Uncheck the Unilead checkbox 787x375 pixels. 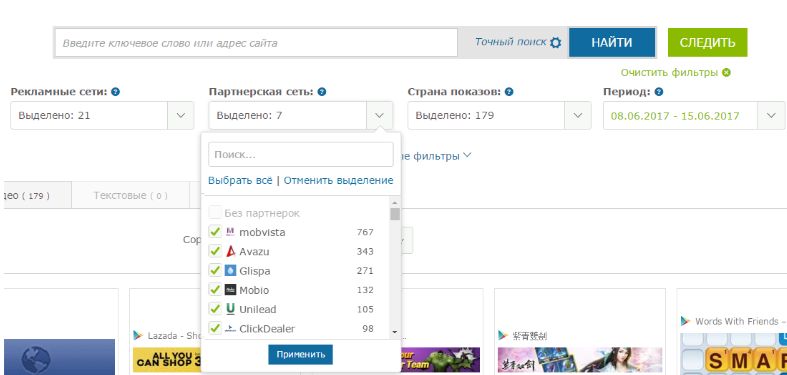tap(215, 309)
